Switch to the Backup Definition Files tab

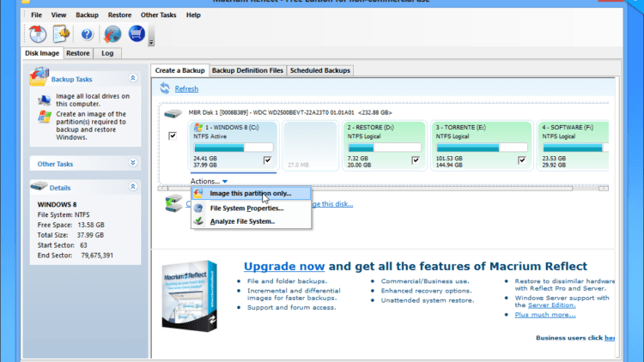246,70
